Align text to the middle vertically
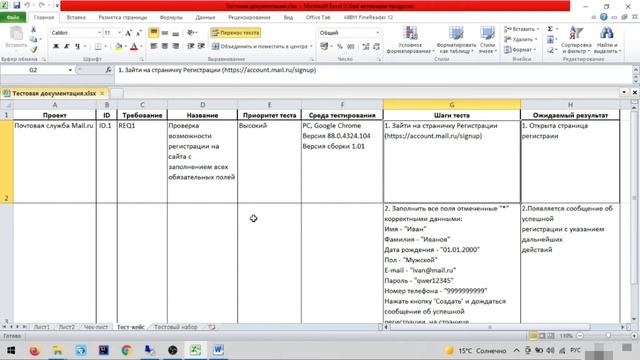The width and height of the screenshot is (640, 360). click(164, 33)
